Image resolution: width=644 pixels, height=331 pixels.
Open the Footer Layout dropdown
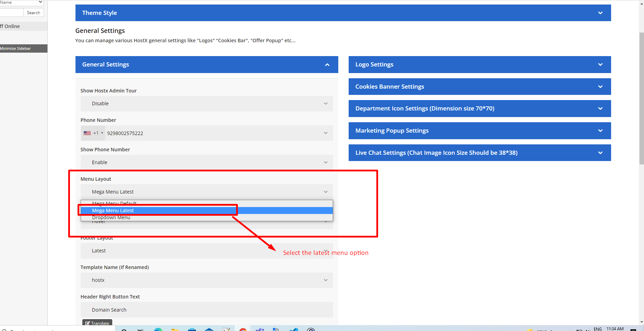pyautogui.click(x=207, y=251)
